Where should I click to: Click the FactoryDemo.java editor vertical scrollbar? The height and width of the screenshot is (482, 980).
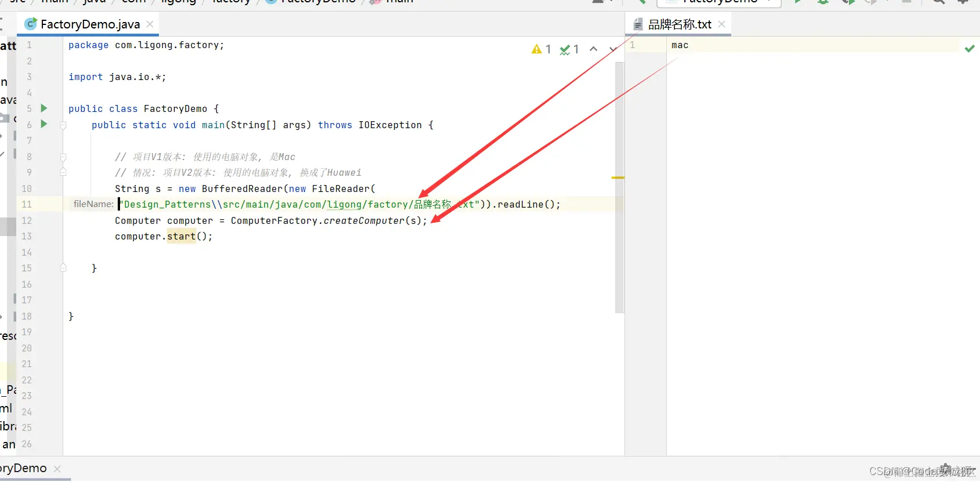619,187
